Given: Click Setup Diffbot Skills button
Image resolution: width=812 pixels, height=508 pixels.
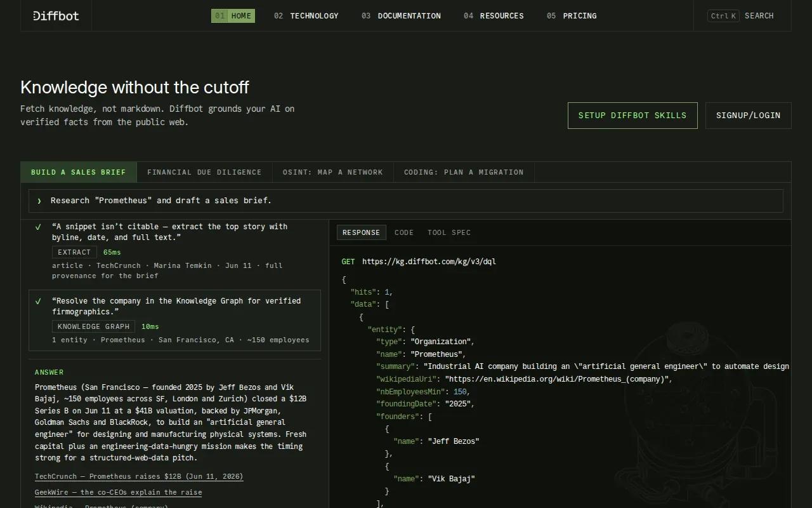Looking at the screenshot, I should click(x=632, y=116).
